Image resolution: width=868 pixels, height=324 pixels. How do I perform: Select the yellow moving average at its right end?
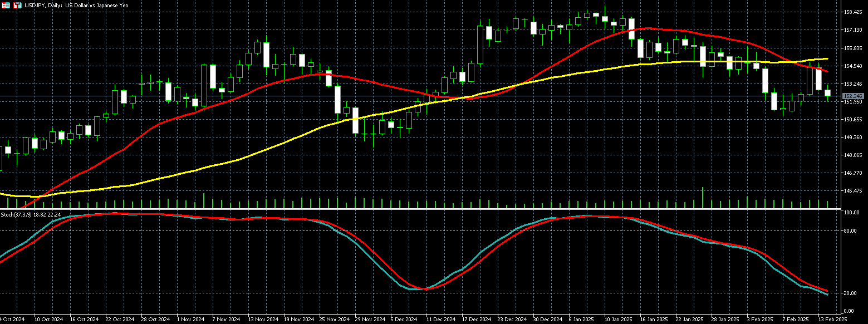826,58
